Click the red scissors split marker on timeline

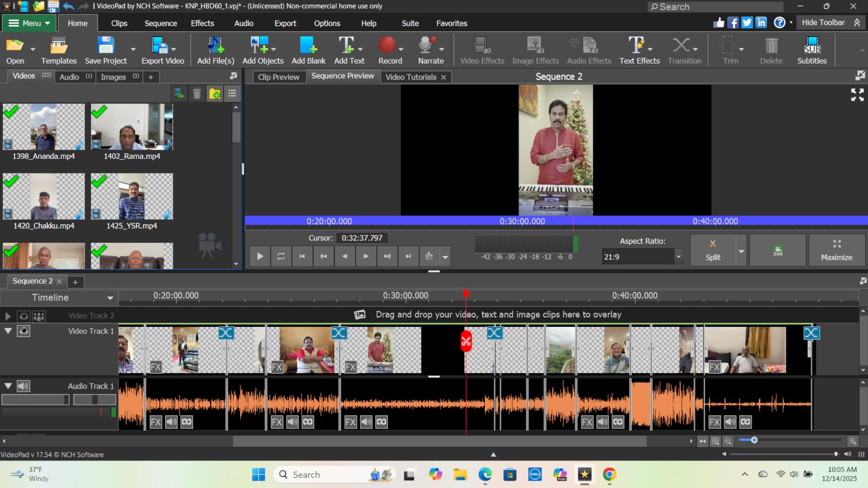[x=466, y=341]
